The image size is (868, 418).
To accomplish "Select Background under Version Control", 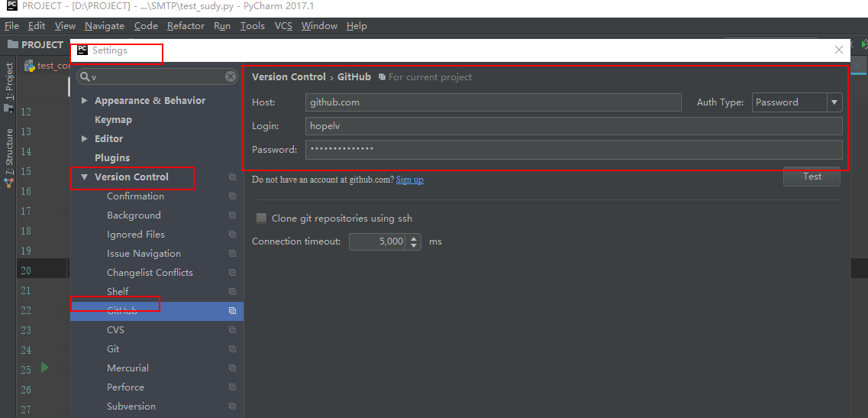I will (134, 215).
